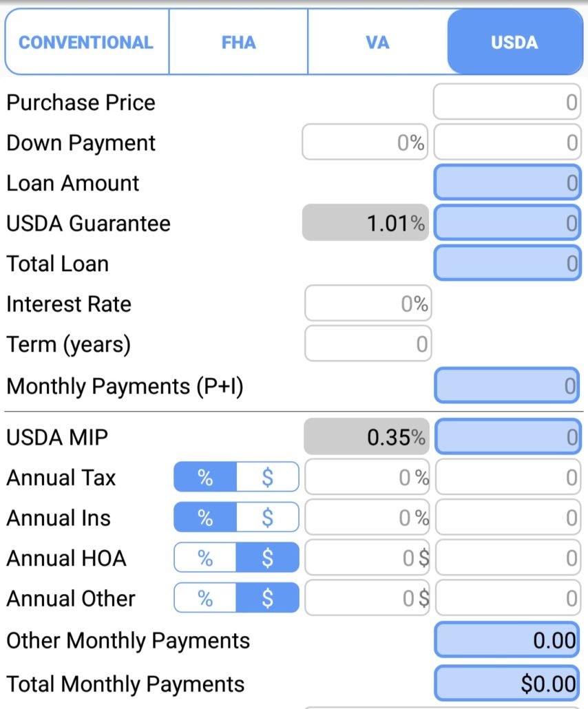Focus the Down Payment amount field
Viewport: 588px width, 709px height.
[x=507, y=142]
